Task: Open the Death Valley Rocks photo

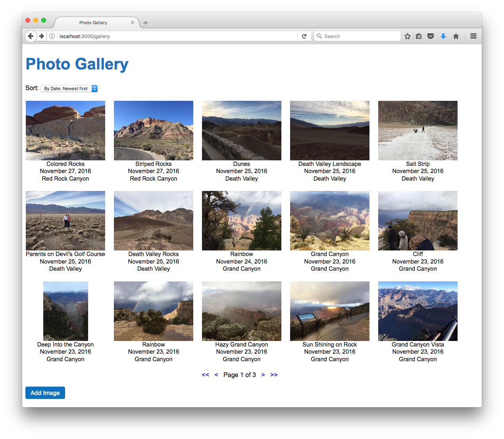Action: (x=154, y=221)
